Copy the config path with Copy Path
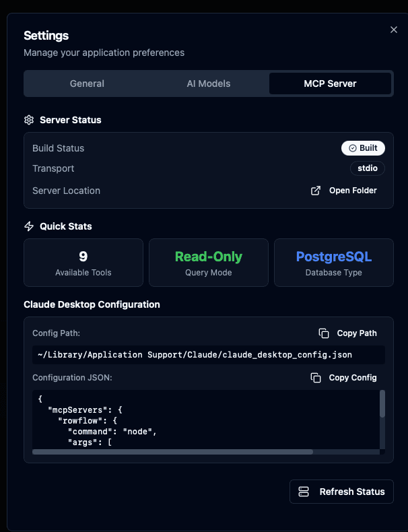 [347, 333]
